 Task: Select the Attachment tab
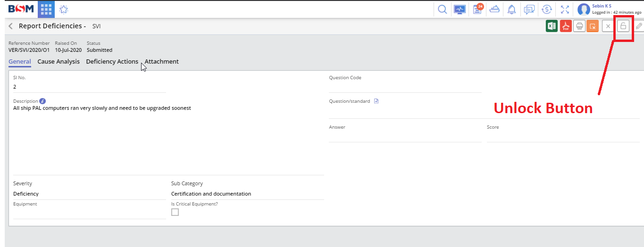[162, 62]
